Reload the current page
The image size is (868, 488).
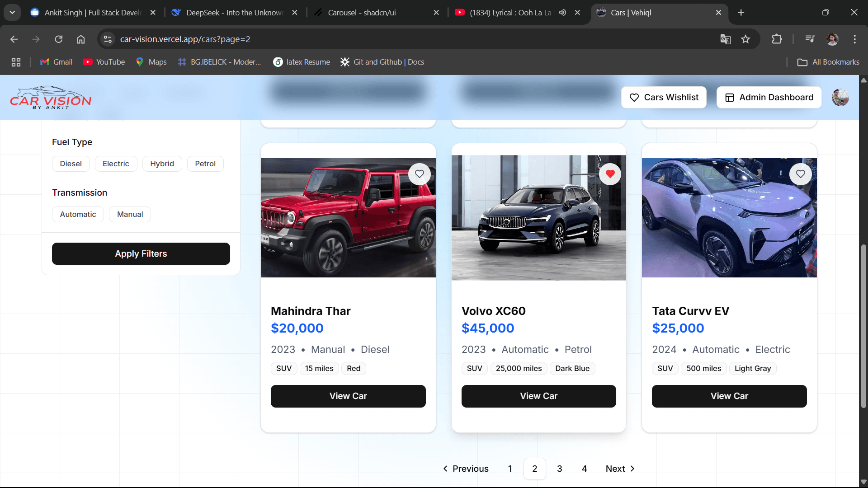59,39
